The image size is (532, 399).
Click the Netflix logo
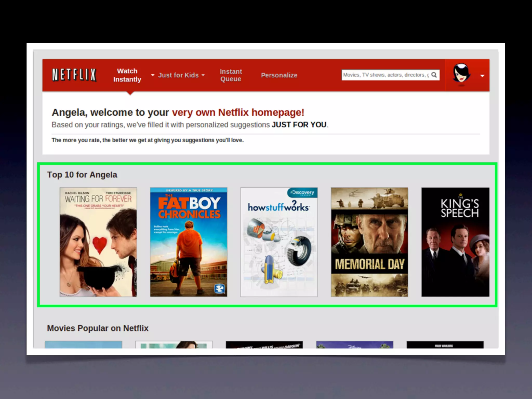(x=74, y=75)
